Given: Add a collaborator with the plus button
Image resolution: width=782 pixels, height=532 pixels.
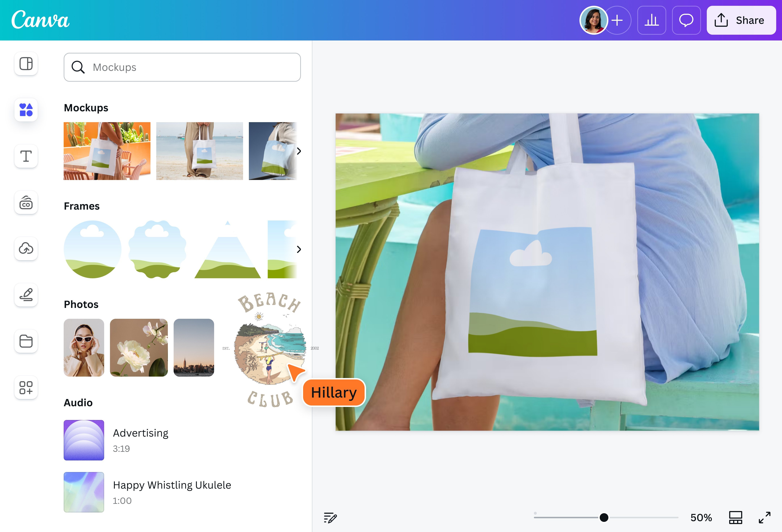Looking at the screenshot, I should [617, 20].
